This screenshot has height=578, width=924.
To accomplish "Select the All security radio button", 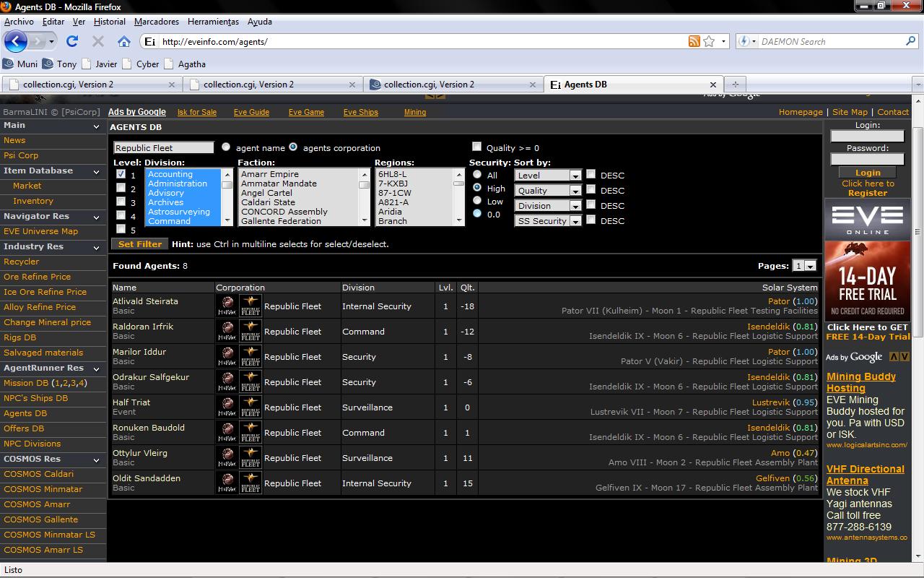I will [477, 174].
